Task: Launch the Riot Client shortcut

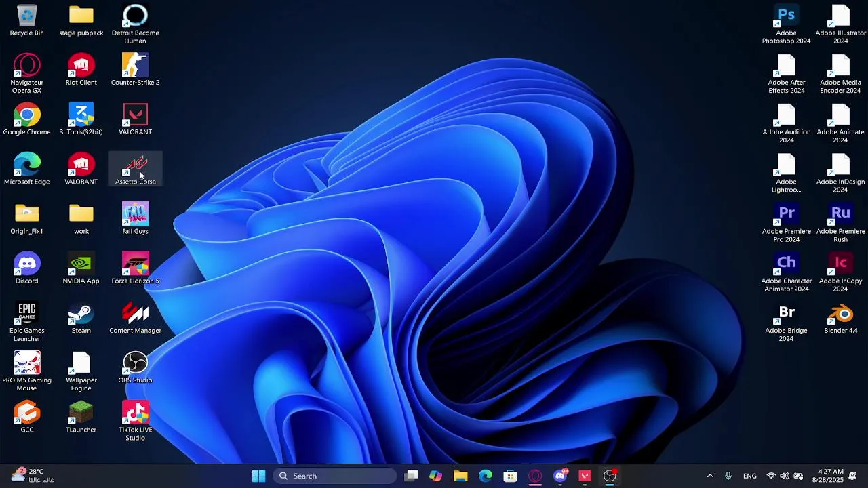Action: pos(81,70)
